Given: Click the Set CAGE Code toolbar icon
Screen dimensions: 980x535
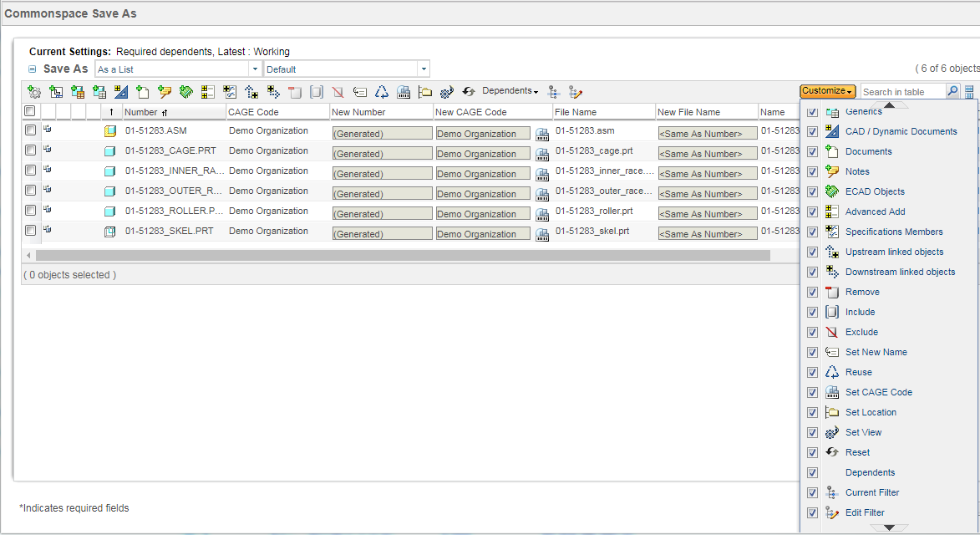Looking at the screenshot, I should pyautogui.click(x=404, y=92).
